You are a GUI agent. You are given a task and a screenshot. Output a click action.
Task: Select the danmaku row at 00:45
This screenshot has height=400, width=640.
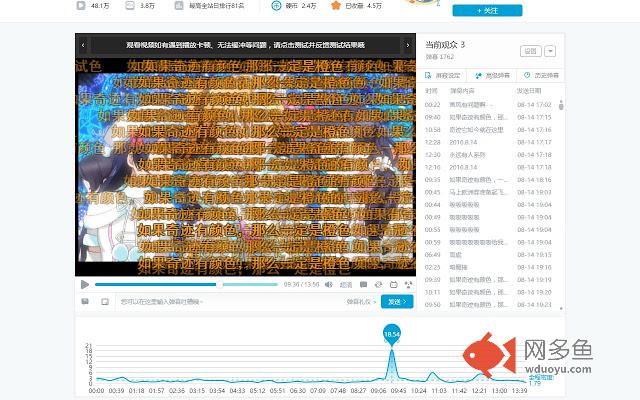(488, 192)
